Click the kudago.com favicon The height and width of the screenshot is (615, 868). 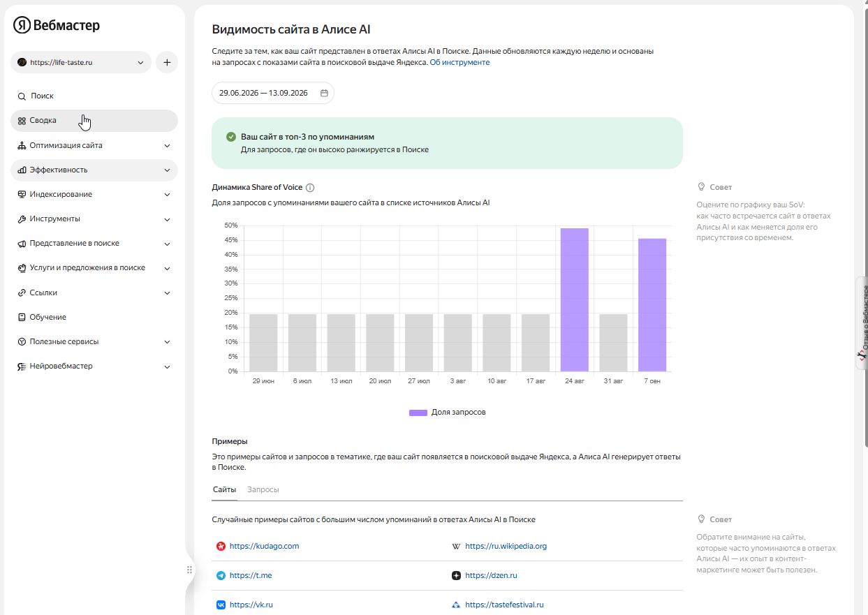pyautogui.click(x=221, y=546)
